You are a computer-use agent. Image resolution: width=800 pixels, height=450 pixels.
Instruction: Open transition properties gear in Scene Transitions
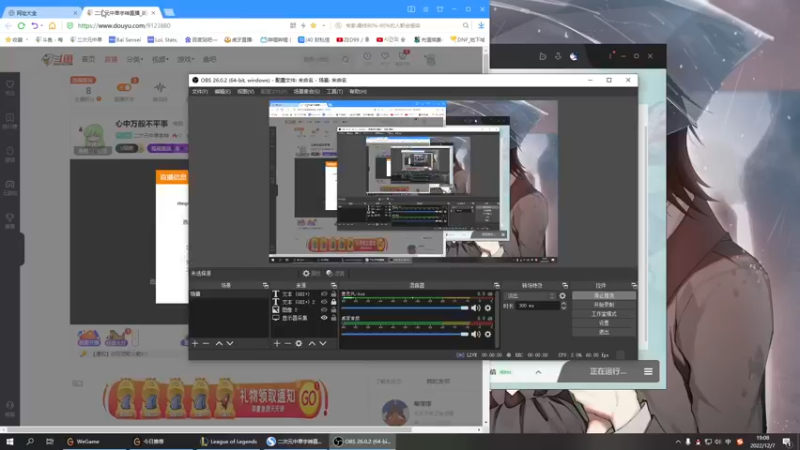coord(562,296)
